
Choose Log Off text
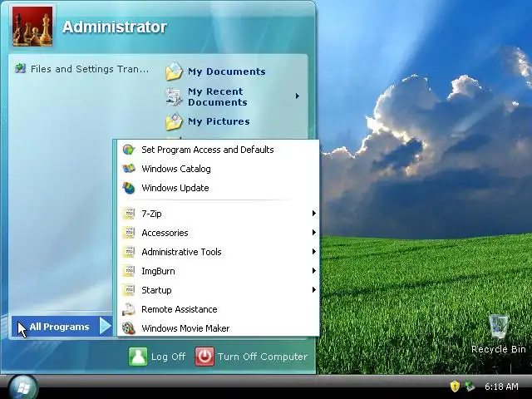[x=168, y=357]
